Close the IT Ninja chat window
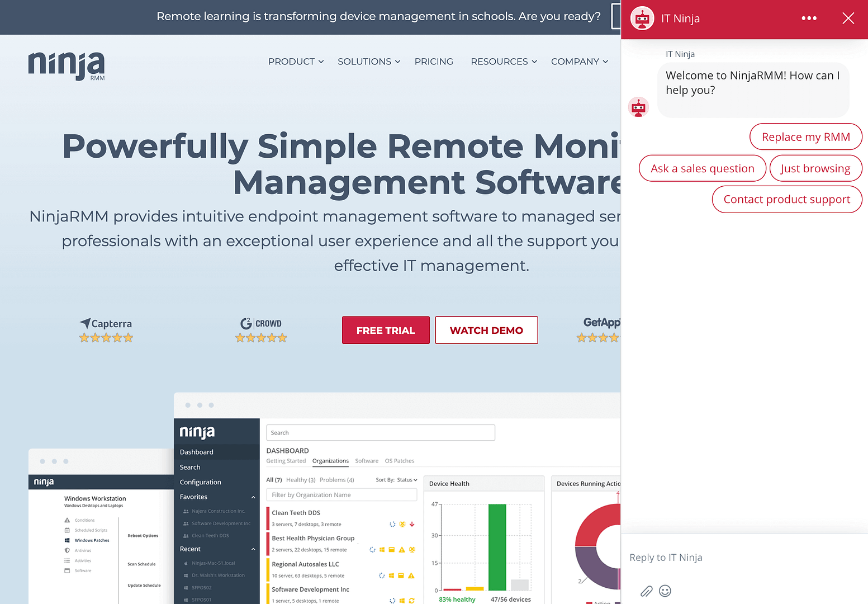 pyautogui.click(x=848, y=18)
